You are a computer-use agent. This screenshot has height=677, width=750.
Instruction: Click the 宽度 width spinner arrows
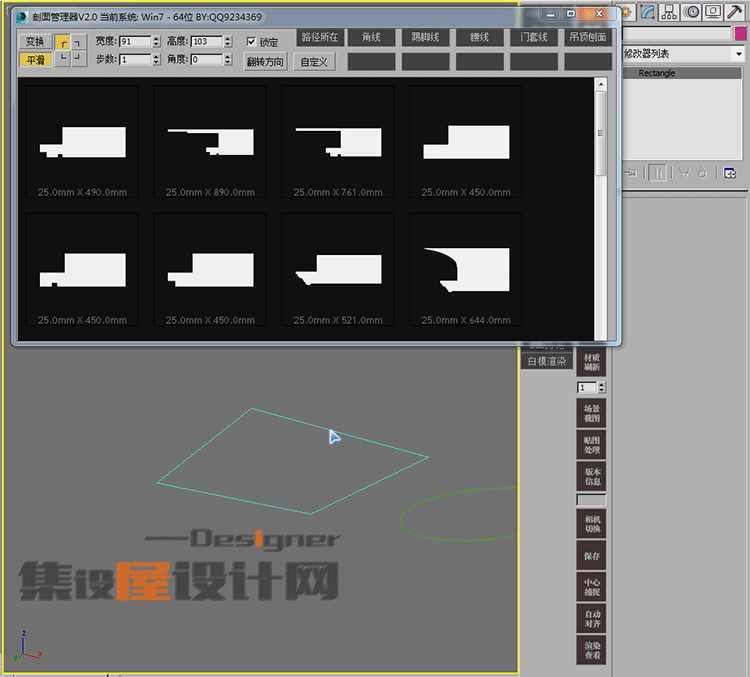pos(156,42)
